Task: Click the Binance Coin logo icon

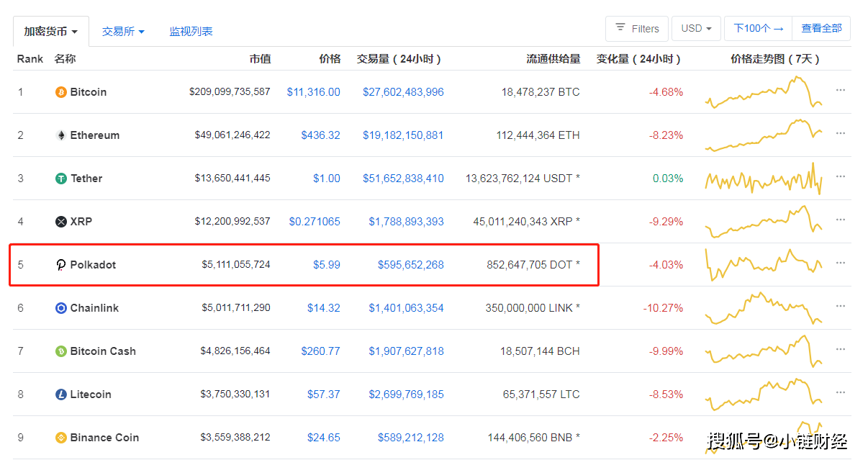Action: [x=61, y=438]
